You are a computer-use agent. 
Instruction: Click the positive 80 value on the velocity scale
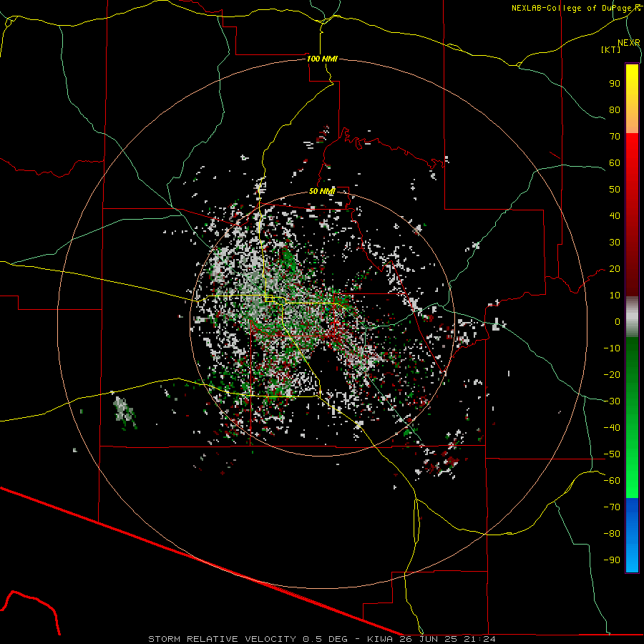pyautogui.click(x=615, y=110)
